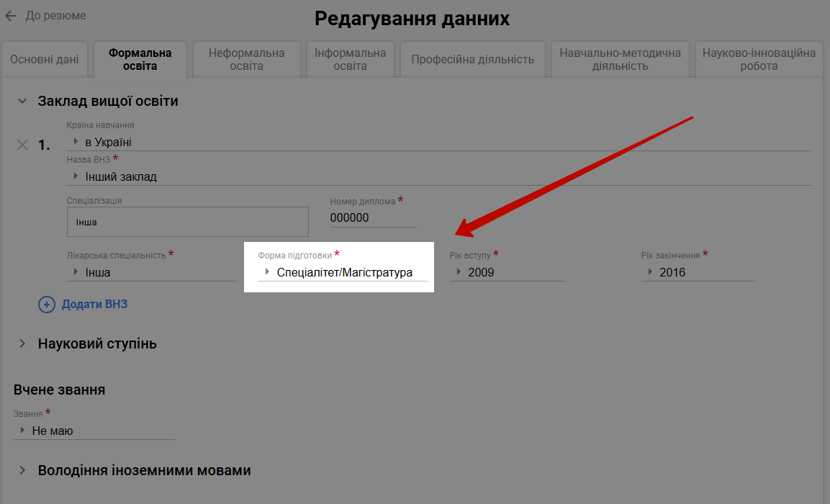Collapse the Заклад вищої освіти section
Screen dimensions: 830x504
click(22, 102)
